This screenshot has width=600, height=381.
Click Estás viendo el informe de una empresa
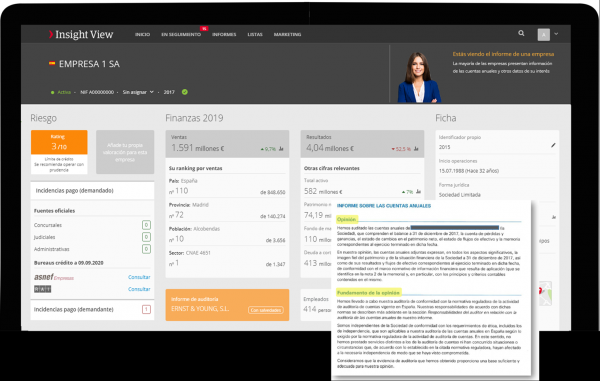[503, 54]
